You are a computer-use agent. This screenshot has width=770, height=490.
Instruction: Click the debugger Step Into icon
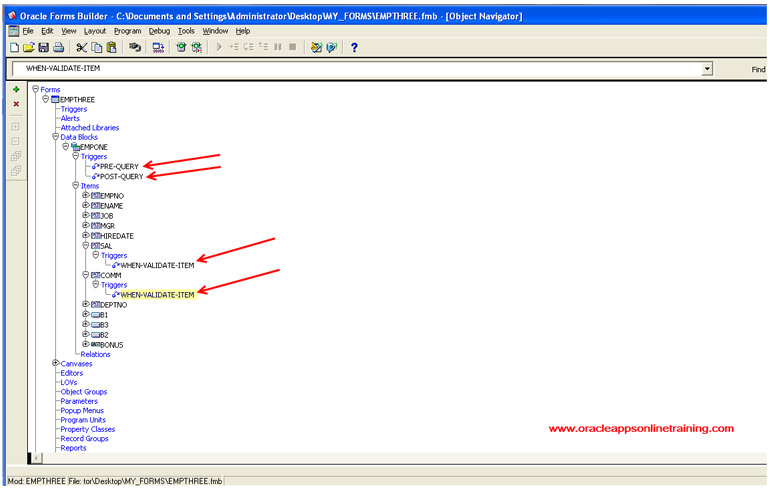(x=234, y=47)
